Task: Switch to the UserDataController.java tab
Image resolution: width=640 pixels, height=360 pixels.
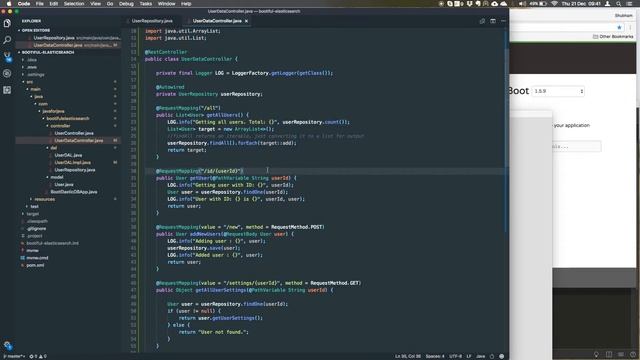Action: (217, 21)
